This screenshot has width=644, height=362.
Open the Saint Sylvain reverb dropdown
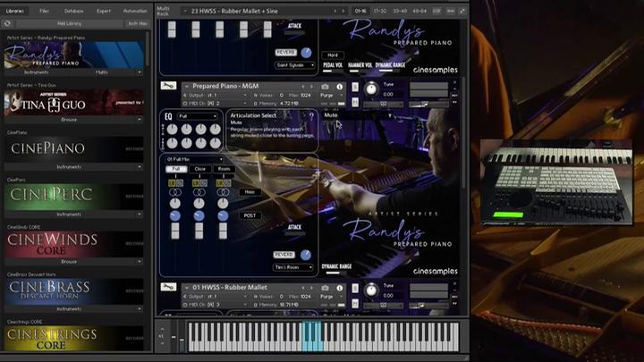(295, 65)
